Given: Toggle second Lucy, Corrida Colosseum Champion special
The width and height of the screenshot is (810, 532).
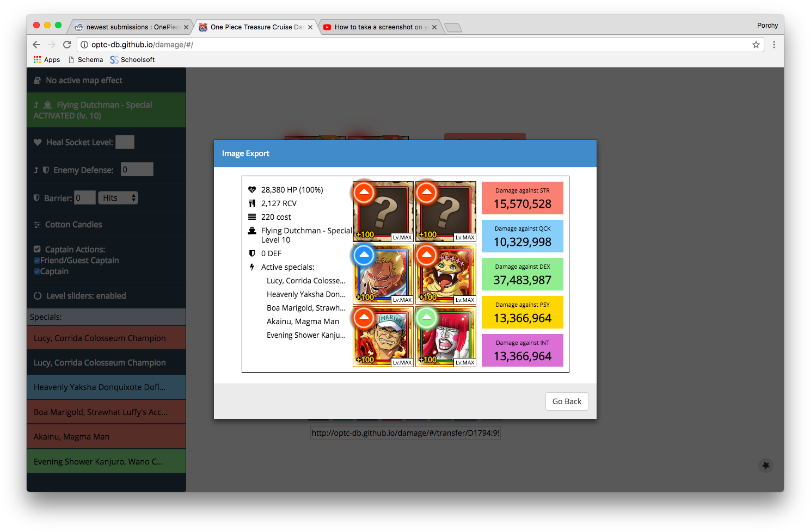Looking at the screenshot, I should [106, 362].
